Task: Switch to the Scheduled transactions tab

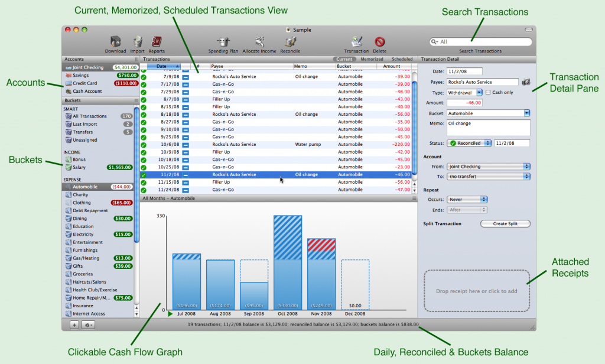Action: (x=402, y=59)
